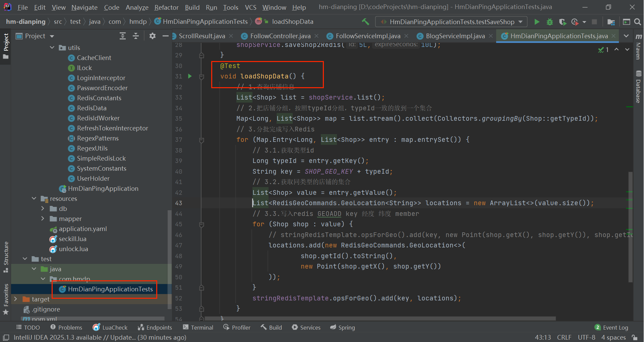Viewport: 644px width, 342px height.
Task: Switch to ScrollResult.java tab
Action: 201,36
